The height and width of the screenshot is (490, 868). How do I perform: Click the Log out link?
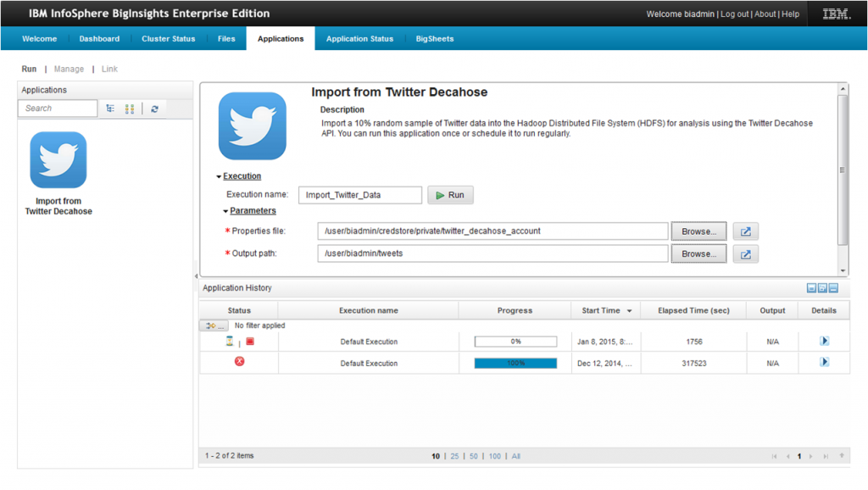tap(735, 14)
